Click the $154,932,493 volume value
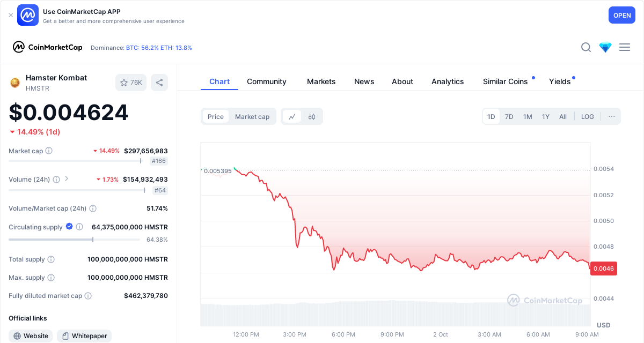 click(145, 180)
